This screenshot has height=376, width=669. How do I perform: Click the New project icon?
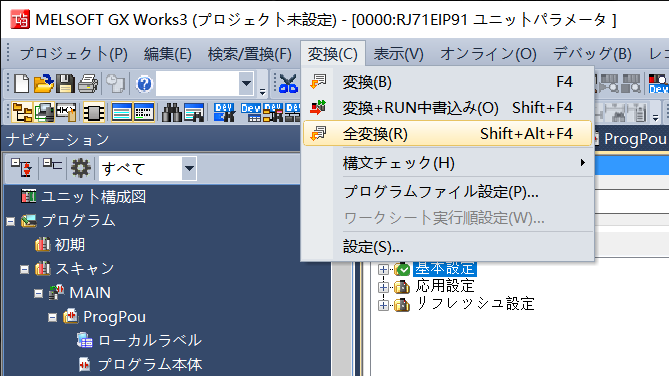[x=21, y=83]
